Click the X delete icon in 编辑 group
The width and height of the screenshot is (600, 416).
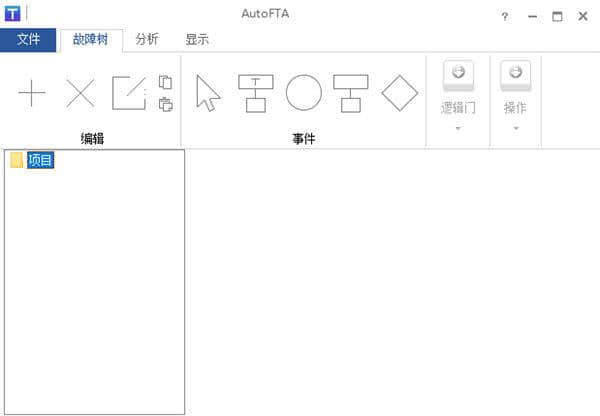pyautogui.click(x=80, y=94)
